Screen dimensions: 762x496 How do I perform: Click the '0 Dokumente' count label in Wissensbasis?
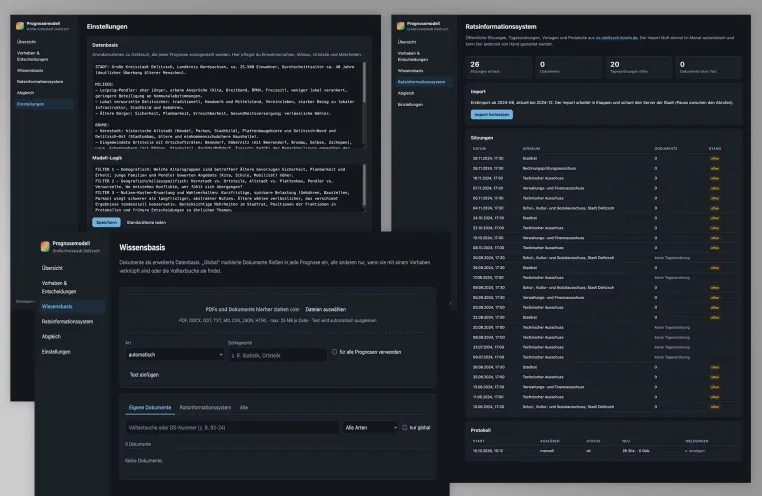138,444
